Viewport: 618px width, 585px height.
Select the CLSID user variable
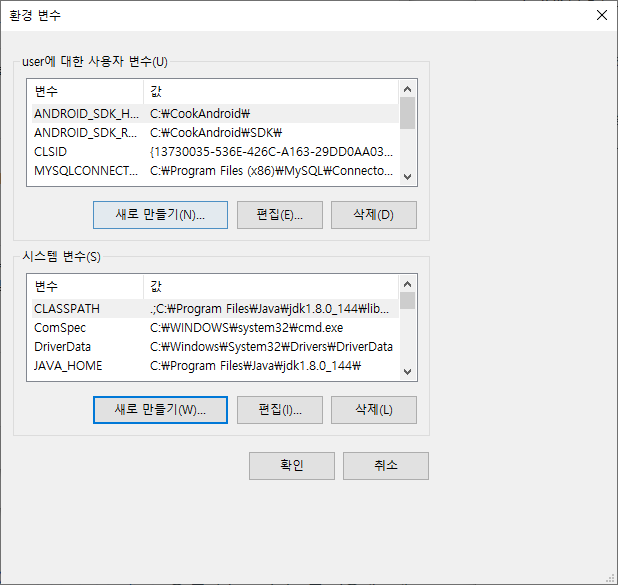(215, 151)
